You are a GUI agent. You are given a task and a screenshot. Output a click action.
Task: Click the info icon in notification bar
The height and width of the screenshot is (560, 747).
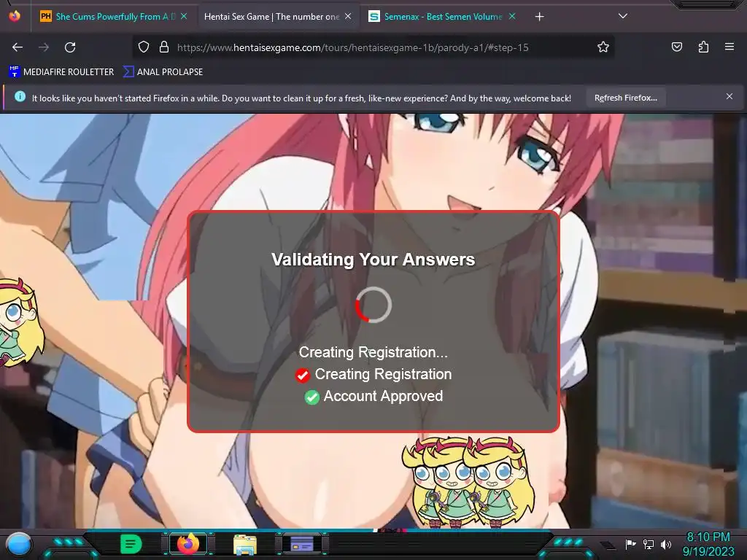click(20, 97)
